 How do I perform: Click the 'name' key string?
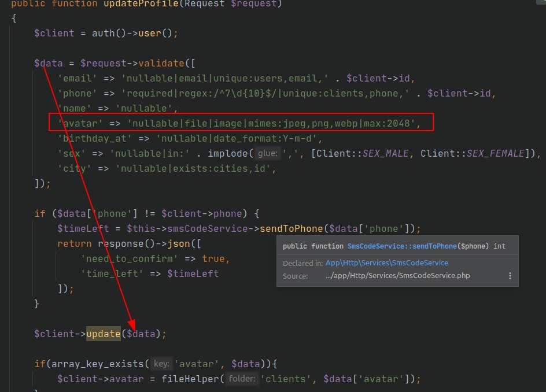[75, 109]
